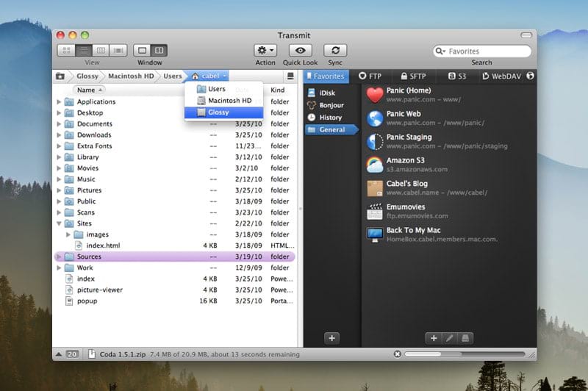Sort files by the Name column

[89, 90]
